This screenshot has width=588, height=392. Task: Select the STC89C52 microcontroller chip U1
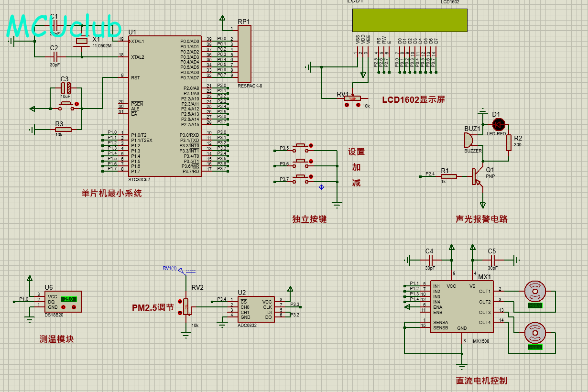point(165,106)
